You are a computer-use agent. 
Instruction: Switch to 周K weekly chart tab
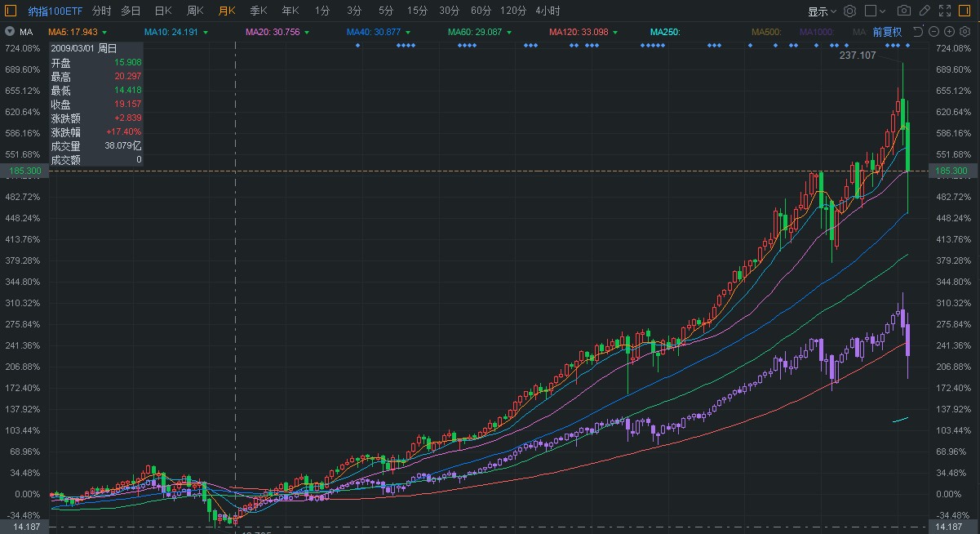195,11
